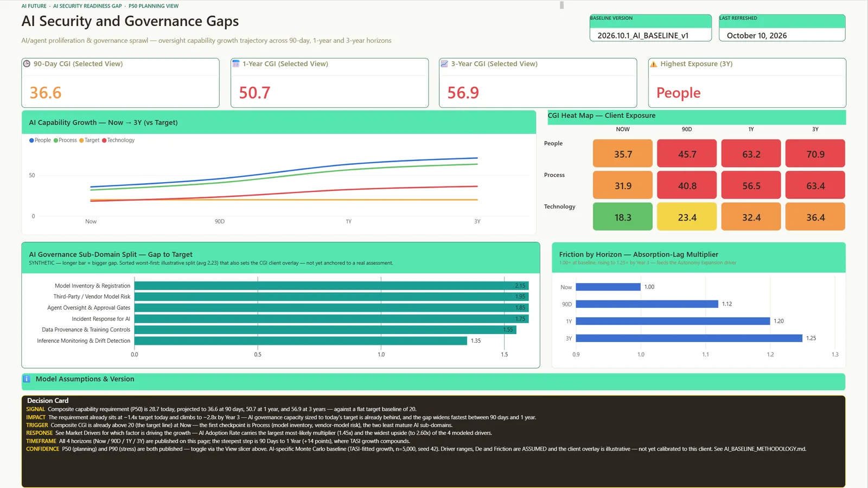
Task: Select the Technology NOW cell 18.3
Action: click(623, 217)
